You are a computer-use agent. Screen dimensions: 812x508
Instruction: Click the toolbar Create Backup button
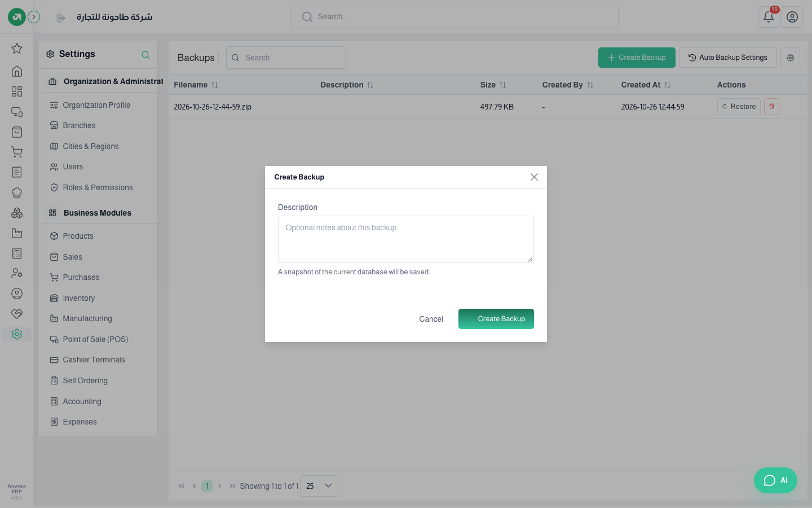pos(637,58)
